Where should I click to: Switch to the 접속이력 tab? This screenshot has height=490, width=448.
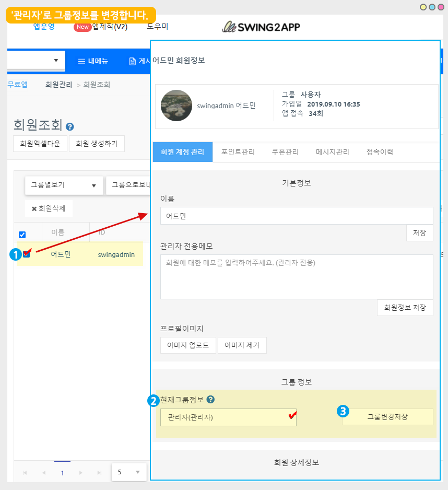click(380, 152)
